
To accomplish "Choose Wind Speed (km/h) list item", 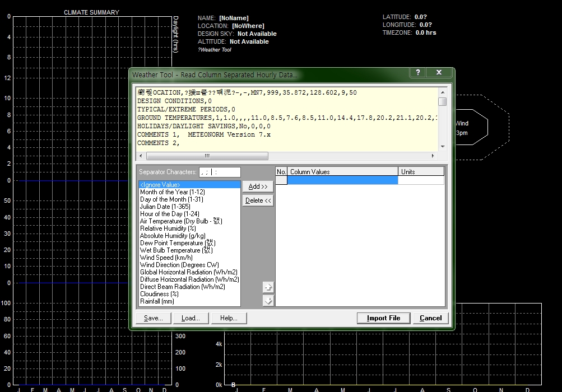I will point(166,258).
